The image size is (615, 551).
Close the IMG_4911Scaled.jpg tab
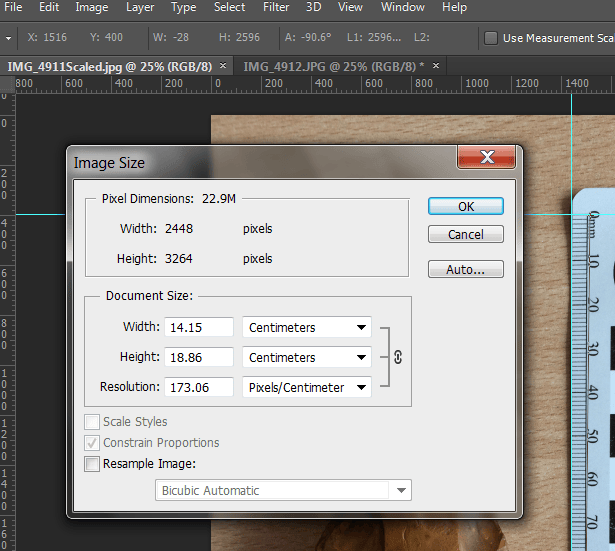223,65
